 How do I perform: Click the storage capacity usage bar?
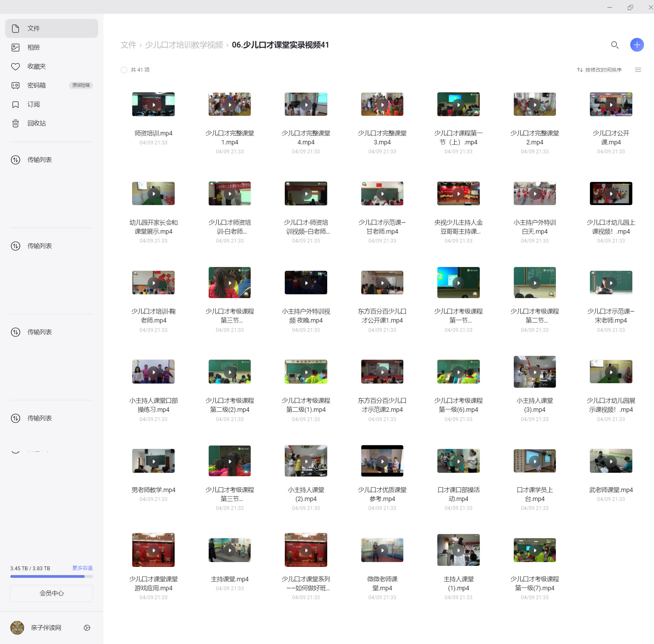(52, 576)
